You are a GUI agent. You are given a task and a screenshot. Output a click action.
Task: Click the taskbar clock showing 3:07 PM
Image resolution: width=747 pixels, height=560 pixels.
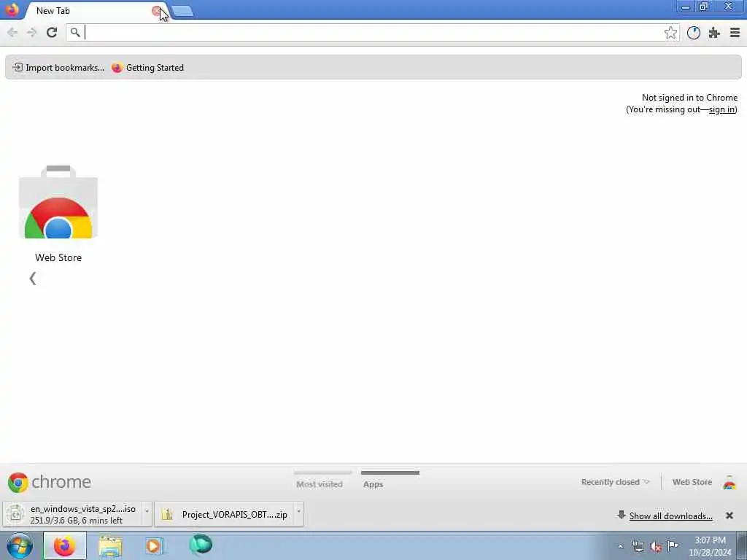710,546
